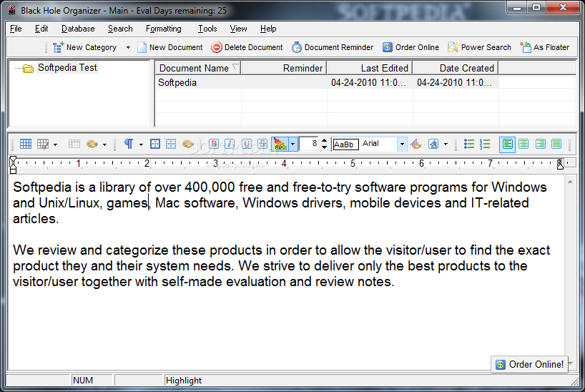Open the Highlight color dropdown arrow

pyautogui.click(x=293, y=144)
